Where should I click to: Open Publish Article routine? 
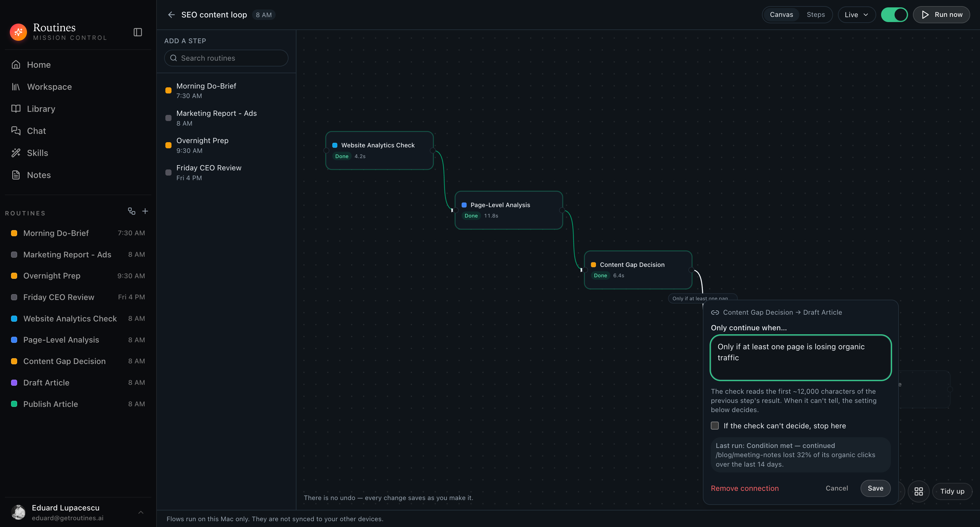77,404
